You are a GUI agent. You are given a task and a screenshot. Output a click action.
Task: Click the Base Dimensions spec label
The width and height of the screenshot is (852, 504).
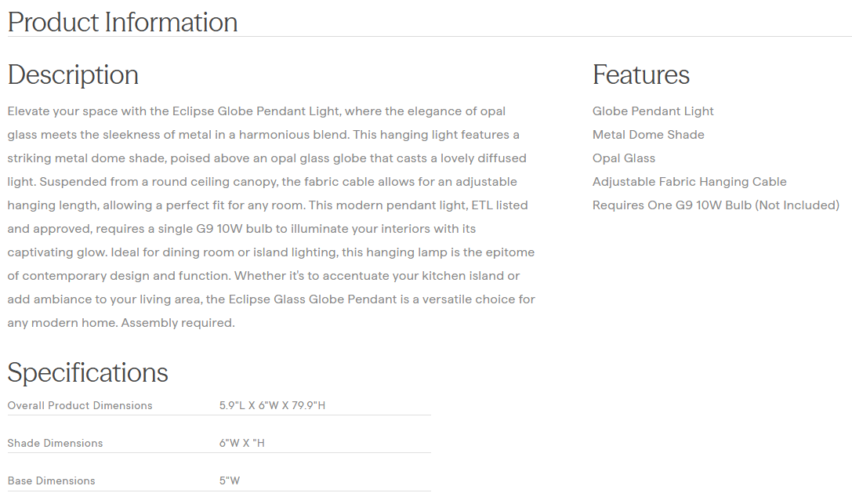pyautogui.click(x=51, y=480)
